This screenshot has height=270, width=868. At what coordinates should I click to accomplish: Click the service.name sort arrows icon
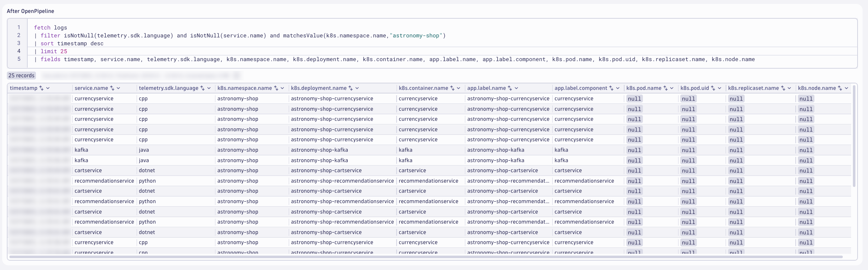coord(112,88)
